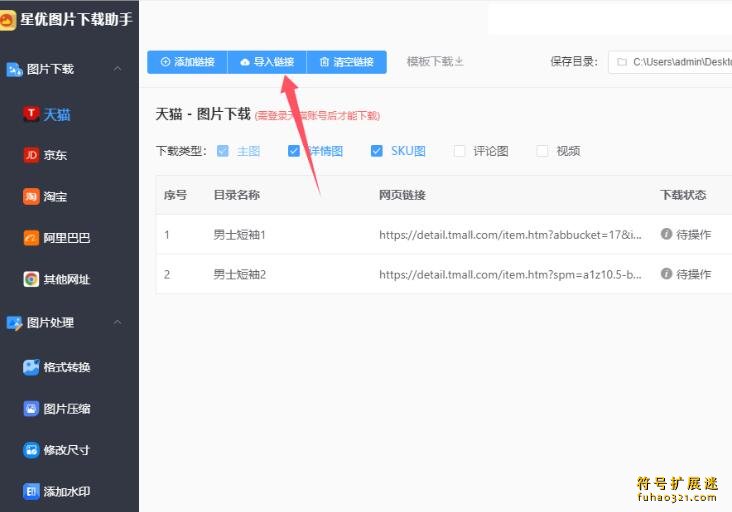Viewport: 732px width, 512px height.
Task: Click the info icon for 男士短袖1 status
Action: [x=666, y=234]
